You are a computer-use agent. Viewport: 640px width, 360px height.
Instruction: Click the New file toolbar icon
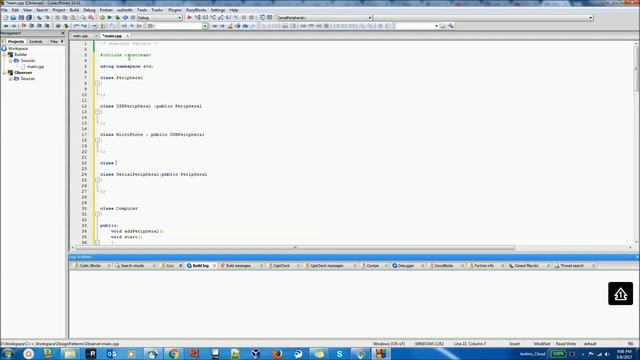pos(6,18)
